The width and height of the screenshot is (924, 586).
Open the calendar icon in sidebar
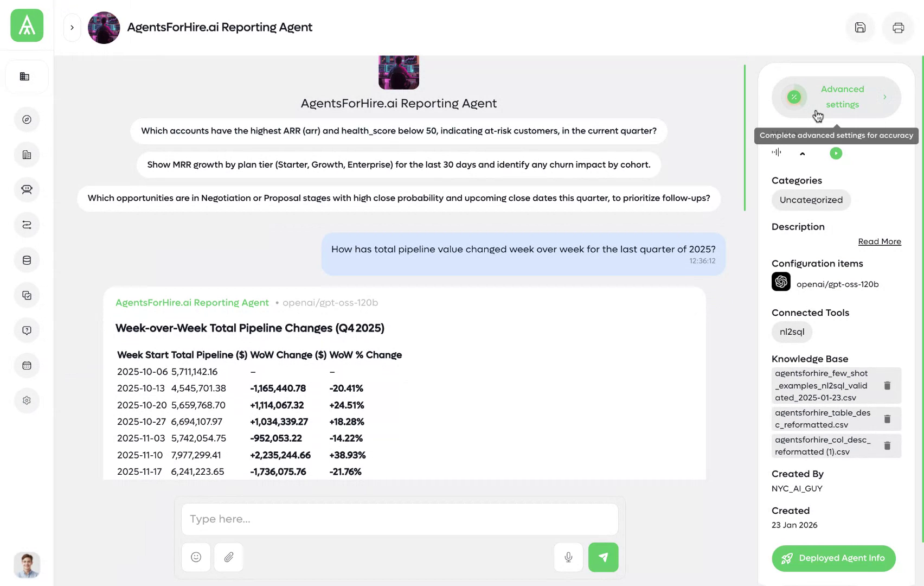[x=27, y=366]
